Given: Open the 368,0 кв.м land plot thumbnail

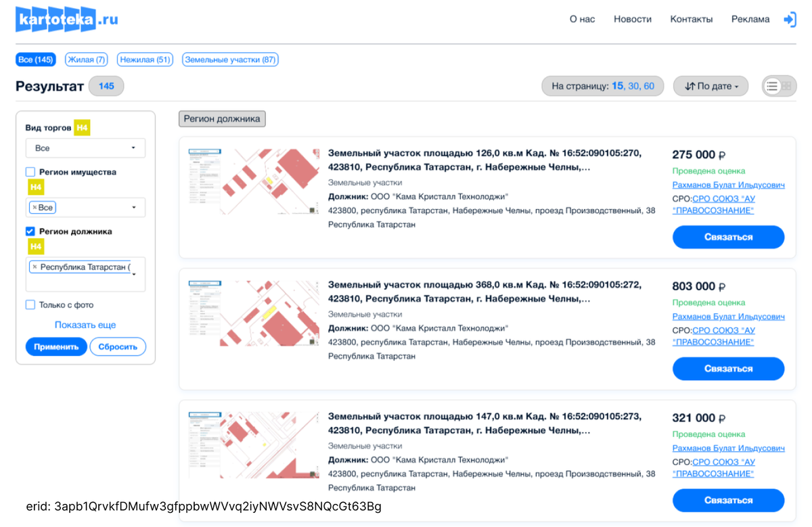Looking at the screenshot, I should [253, 313].
